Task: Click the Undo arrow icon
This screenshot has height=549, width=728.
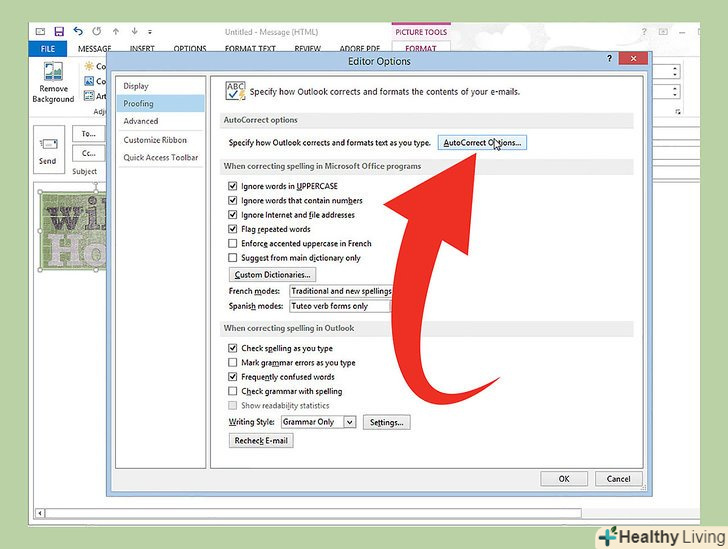Action: (78, 31)
